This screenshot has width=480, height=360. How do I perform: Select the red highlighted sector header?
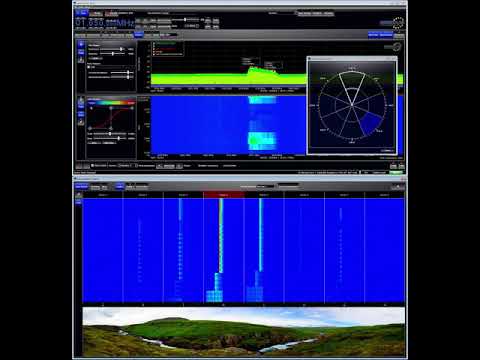point(223,195)
